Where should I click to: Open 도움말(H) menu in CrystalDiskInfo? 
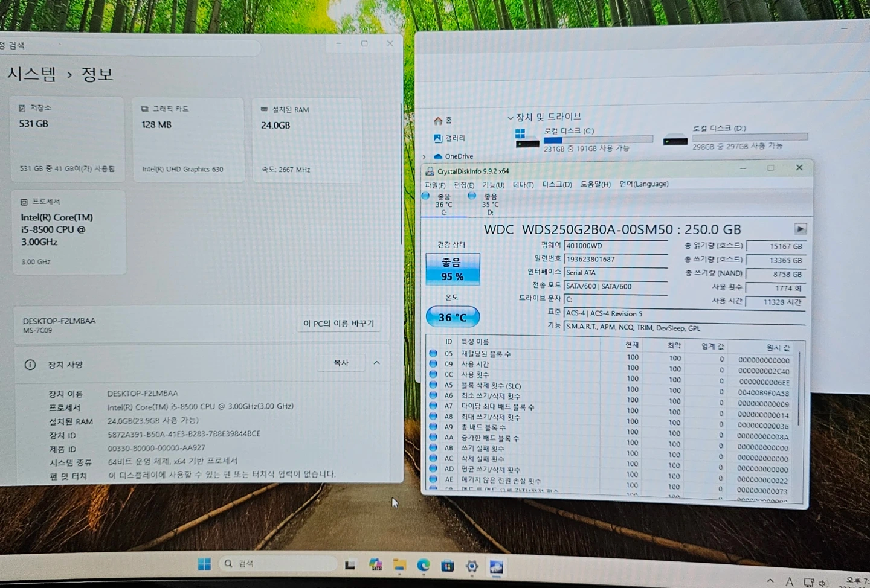(x=596, y=184)
